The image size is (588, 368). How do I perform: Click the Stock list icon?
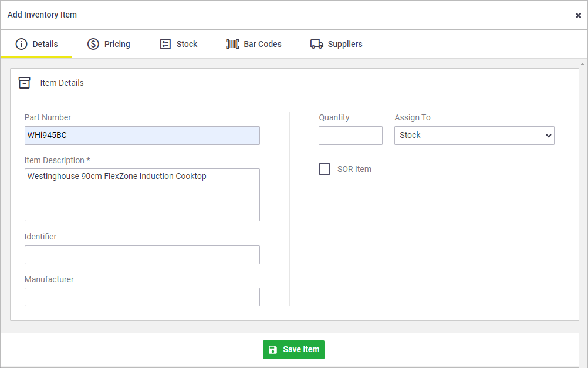[165, 44]
